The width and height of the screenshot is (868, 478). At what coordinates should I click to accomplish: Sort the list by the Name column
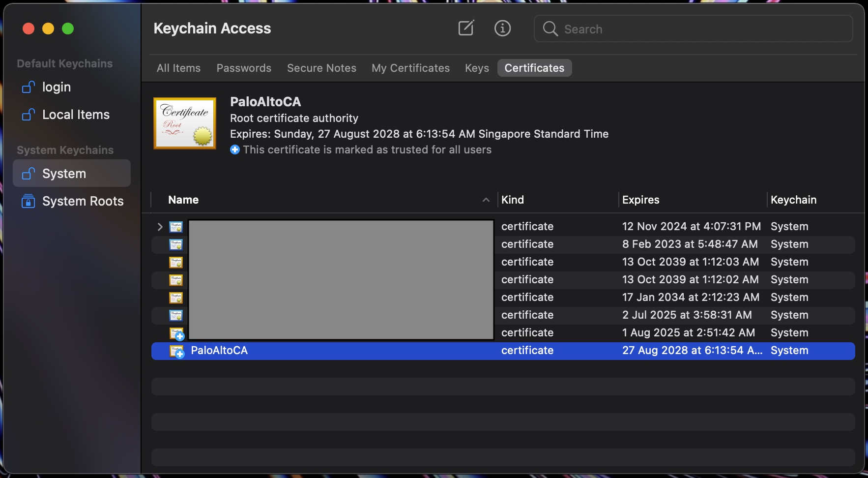pos(183,200)
